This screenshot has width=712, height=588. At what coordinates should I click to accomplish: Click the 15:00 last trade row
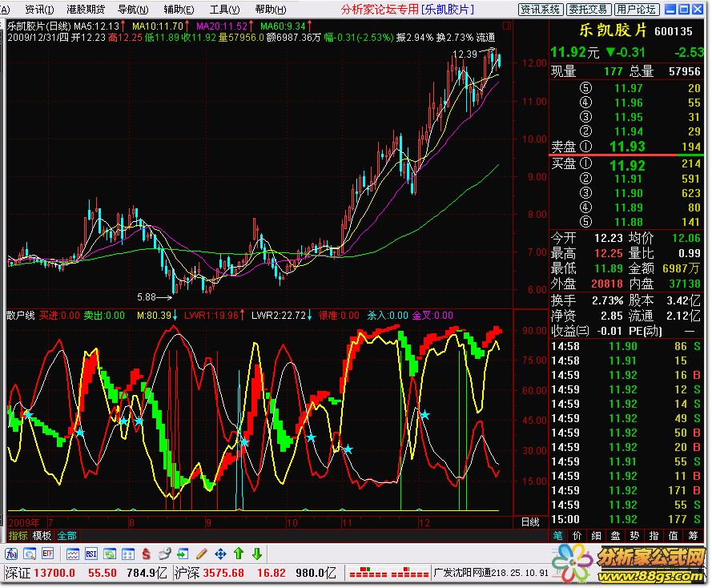626,519
